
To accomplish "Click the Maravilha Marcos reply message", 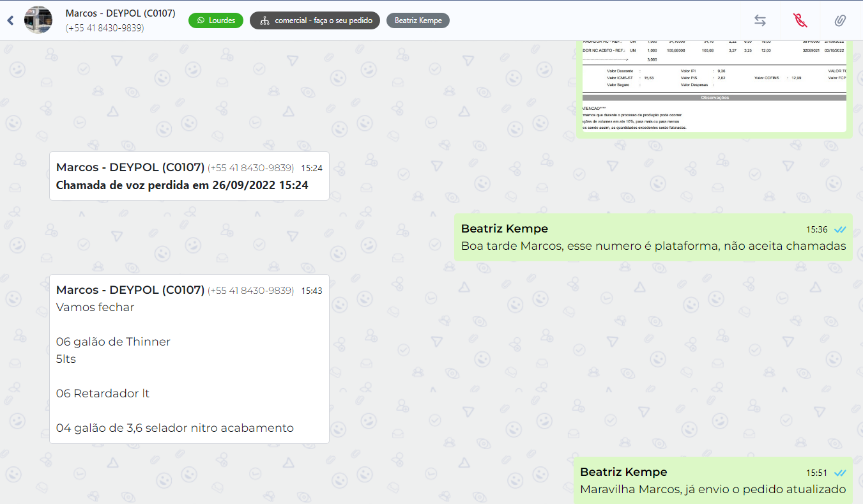I will (712, 489).
